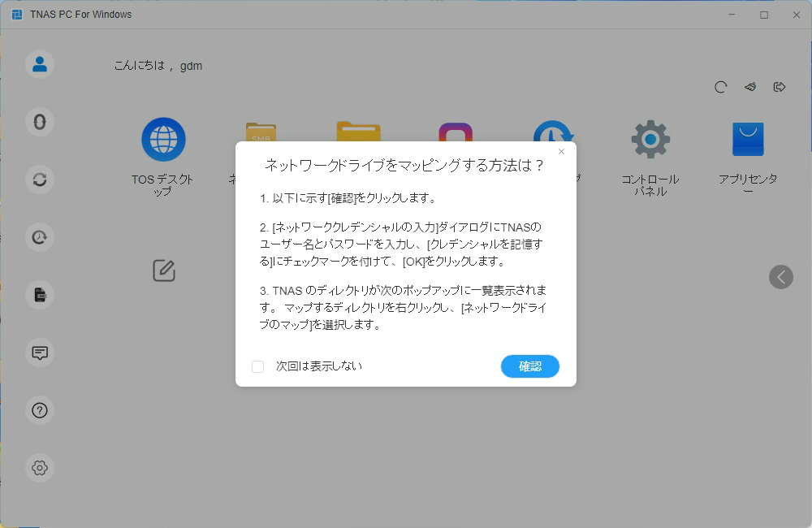Minimize the TNAS PC window

tap(732, 15)
